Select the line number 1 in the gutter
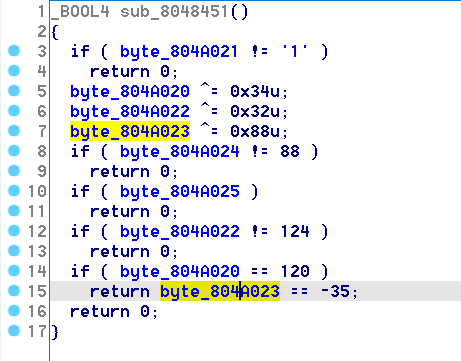 pos(41,12)
